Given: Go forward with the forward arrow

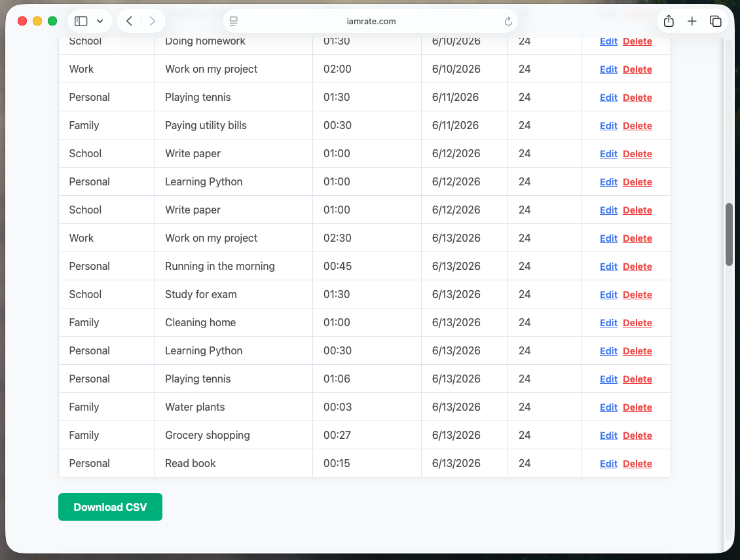Looking at the screenshot, I should coord(152,21).
